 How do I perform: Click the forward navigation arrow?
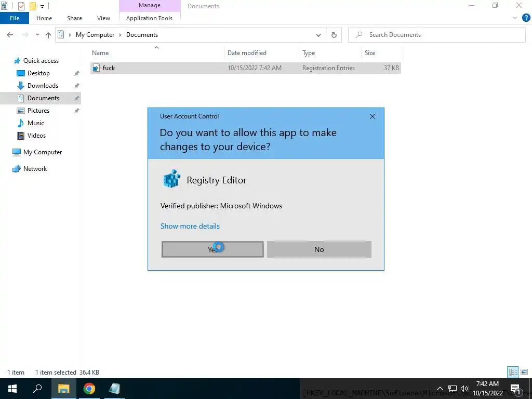25,35
